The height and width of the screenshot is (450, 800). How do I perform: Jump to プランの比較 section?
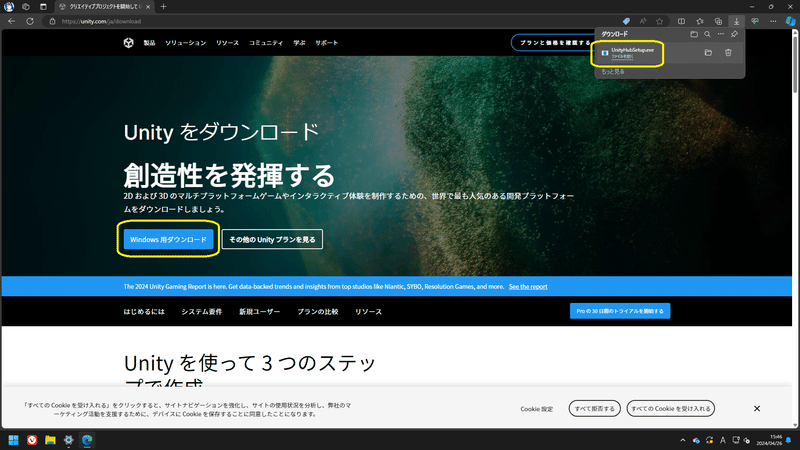pos(317,312)
